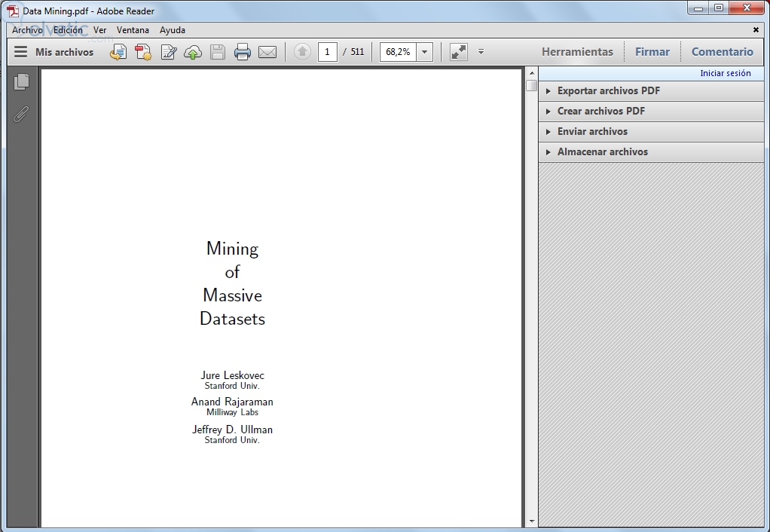Open the attachments paperclip panel
The height and width of the screenshot is (532, 770).
[x=22, y=114]
